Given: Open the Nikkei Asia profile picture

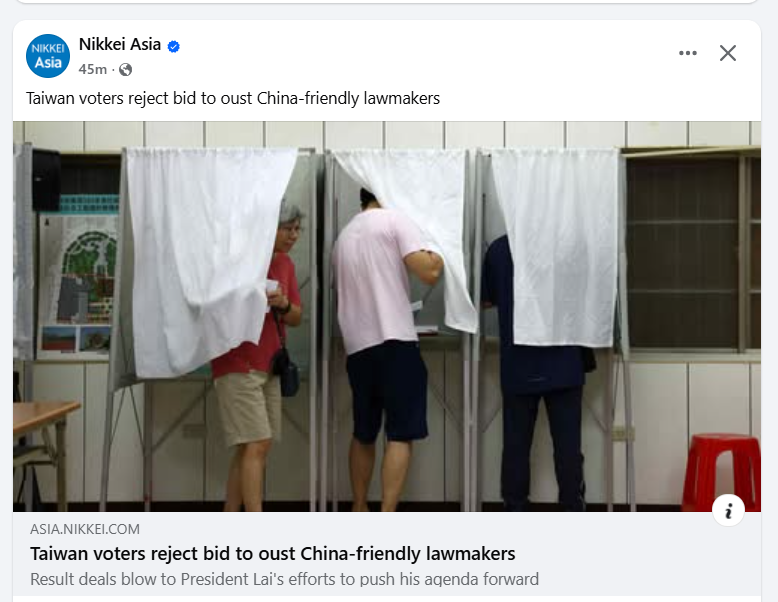Looking at the screenshot, I should click(x=48, y=56).
